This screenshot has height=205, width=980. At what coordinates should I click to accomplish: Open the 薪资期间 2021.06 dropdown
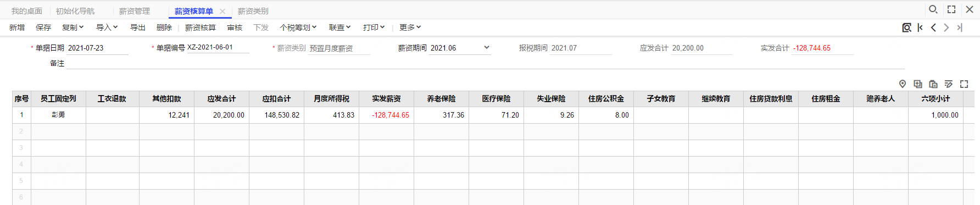[x=487, y=48]
